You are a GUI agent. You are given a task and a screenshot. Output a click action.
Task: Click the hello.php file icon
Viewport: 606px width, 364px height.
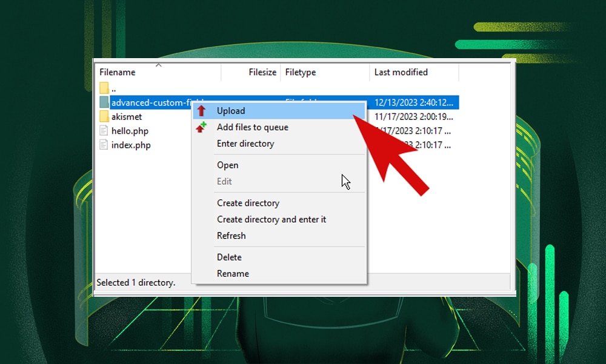[104, 131]
